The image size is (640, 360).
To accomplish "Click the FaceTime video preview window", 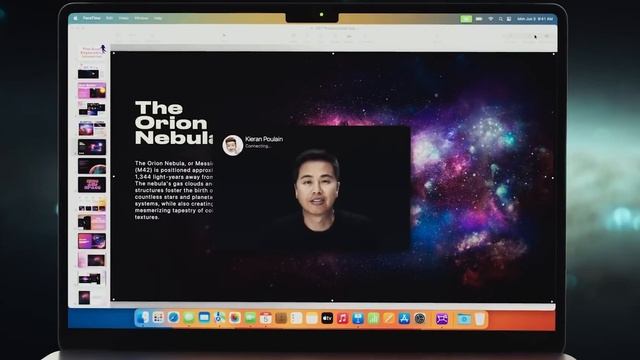I will coord(311,189).
